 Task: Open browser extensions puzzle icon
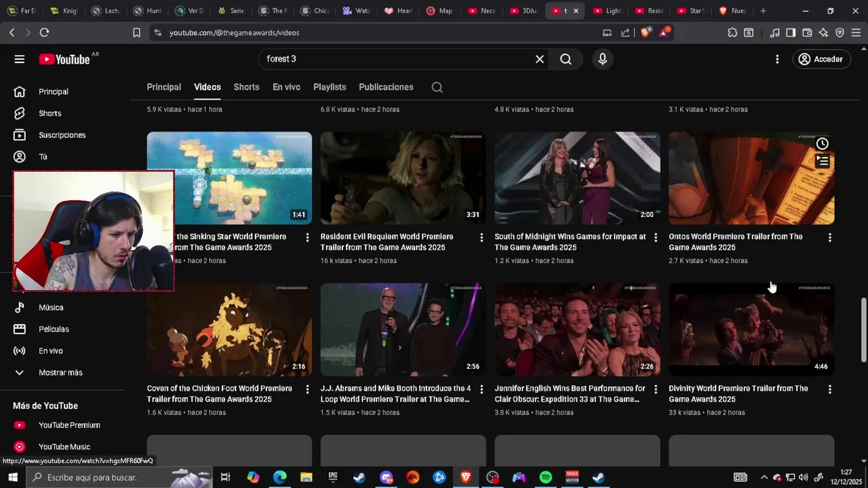pyautogui.click(x=732, y=33)
